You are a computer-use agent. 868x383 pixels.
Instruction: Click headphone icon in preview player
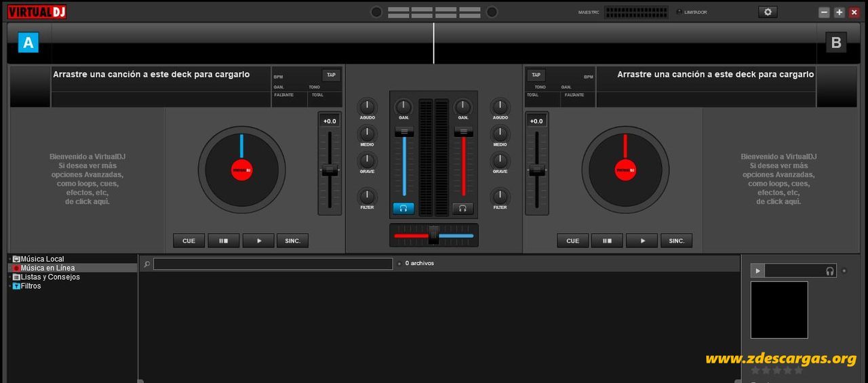tap(829, 271)
